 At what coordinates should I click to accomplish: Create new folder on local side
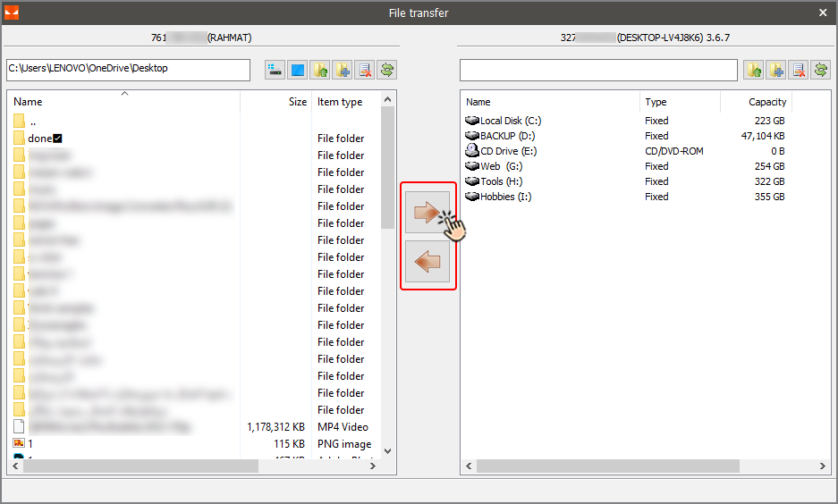click(342, 70)
